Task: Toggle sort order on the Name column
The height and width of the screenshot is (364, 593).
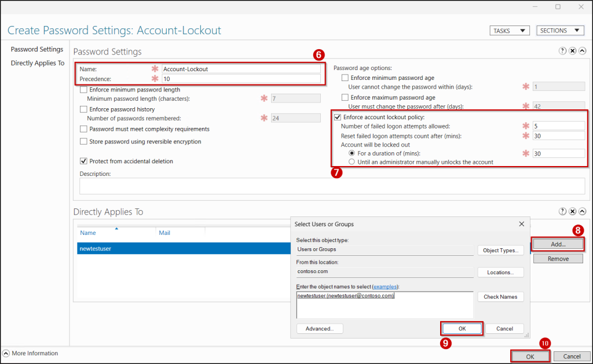Action: click(x=87, y=233)
